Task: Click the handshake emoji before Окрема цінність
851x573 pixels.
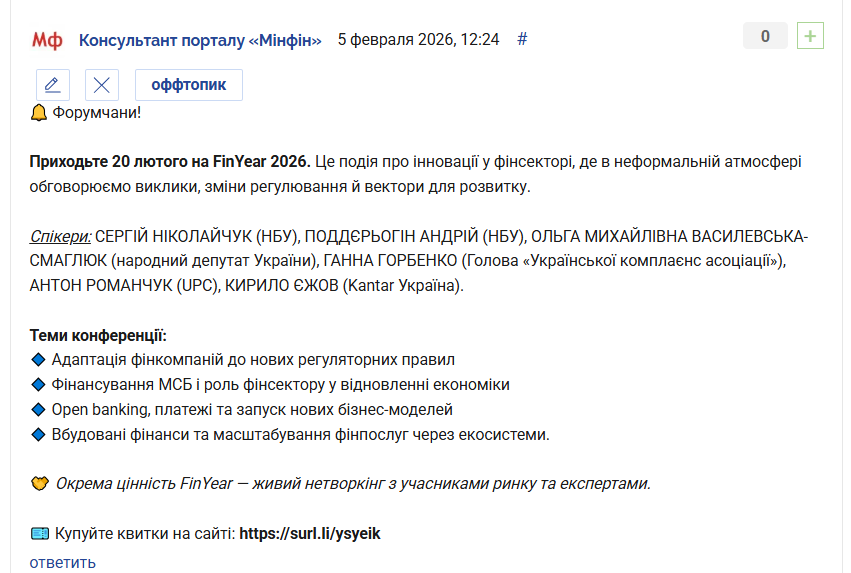Action: pos(39,484)
